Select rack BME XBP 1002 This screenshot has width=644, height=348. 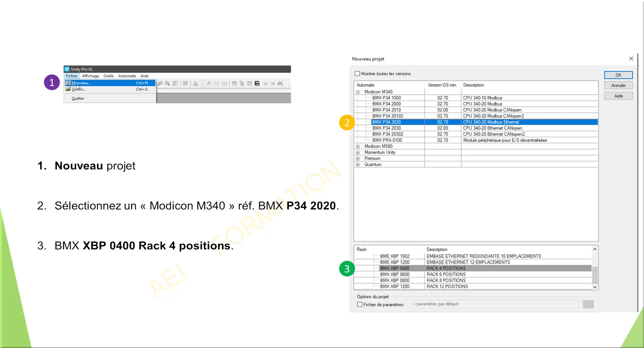coord(395,256)
